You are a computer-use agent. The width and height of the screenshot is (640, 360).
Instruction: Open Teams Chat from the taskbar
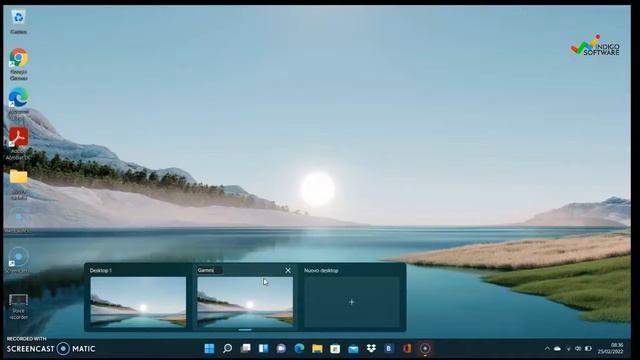click(281, 348)
